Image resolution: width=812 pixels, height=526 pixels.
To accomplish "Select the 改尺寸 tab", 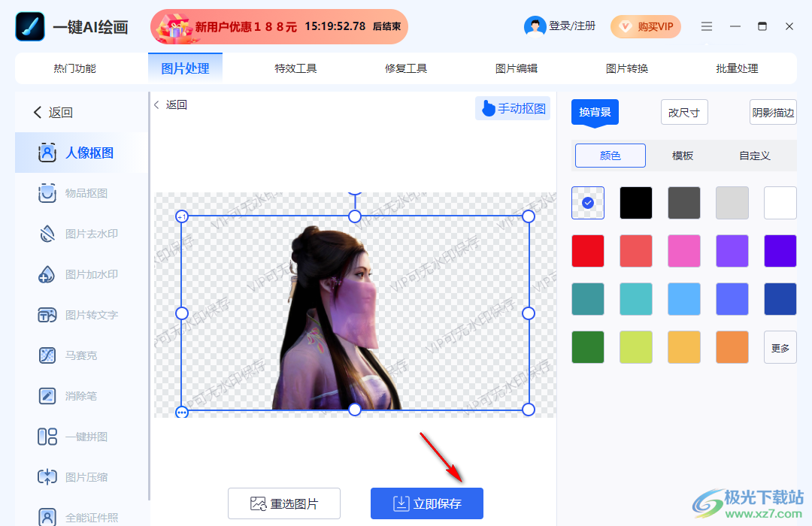I will (x=684, y=113).
